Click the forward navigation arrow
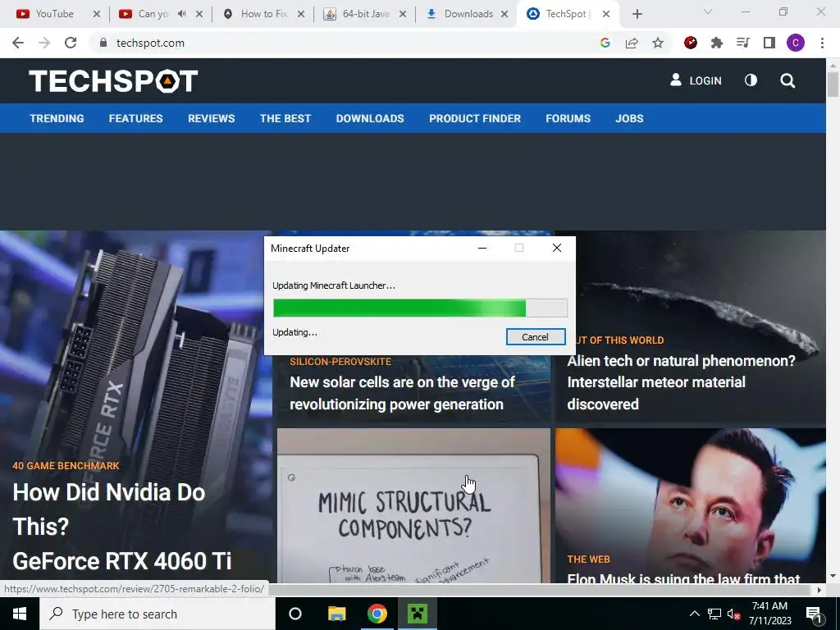 (x=44, y=43)
